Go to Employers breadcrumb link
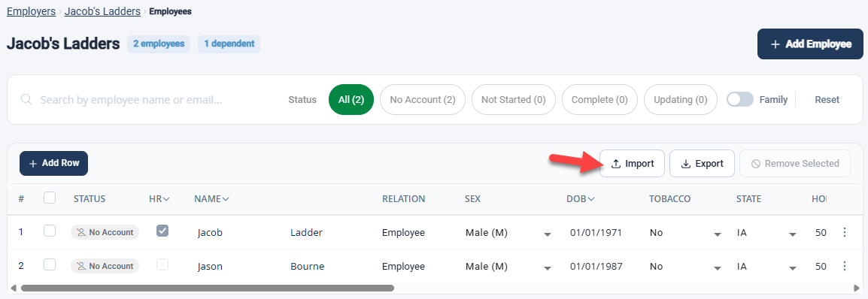Viewport: 868px width, 299px height. click(x=31, y=11)
